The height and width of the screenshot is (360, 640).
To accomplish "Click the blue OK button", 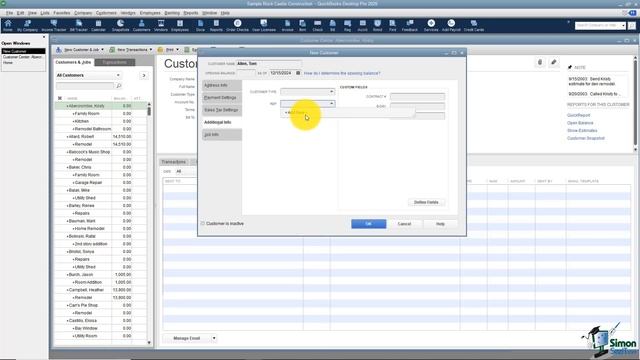I will tap(369, 224).
